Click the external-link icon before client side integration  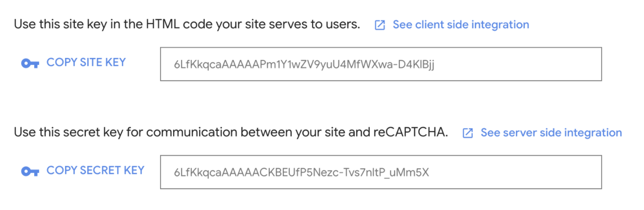[380, 25]
